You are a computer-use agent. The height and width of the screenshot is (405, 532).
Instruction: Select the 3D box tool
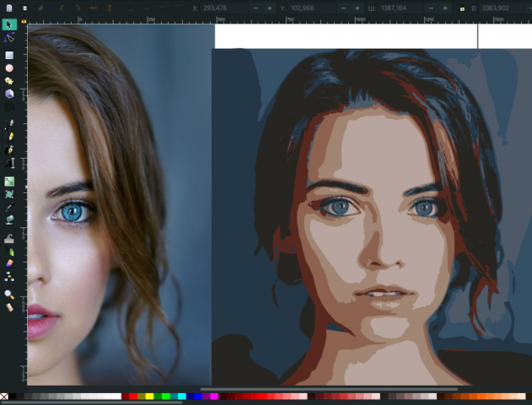pos(9,94)
